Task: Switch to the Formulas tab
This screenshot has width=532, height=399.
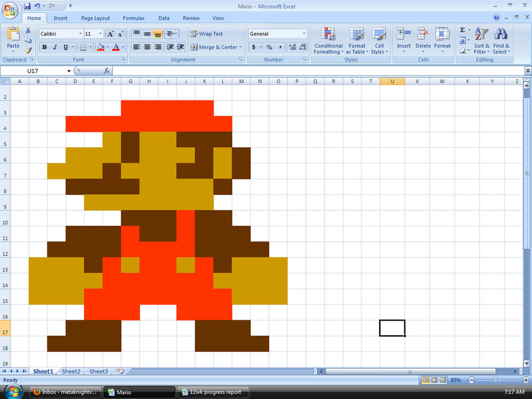Action: coord(134,18)
